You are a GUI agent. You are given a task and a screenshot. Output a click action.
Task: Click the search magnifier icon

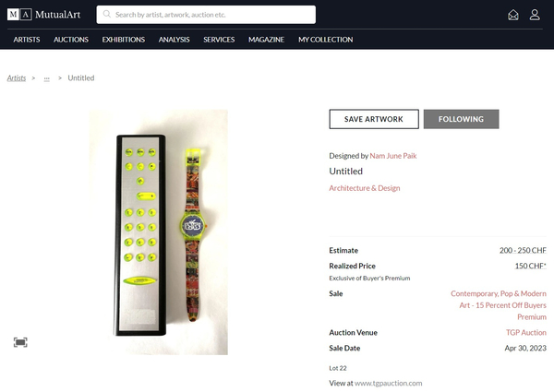click(107, 14)
